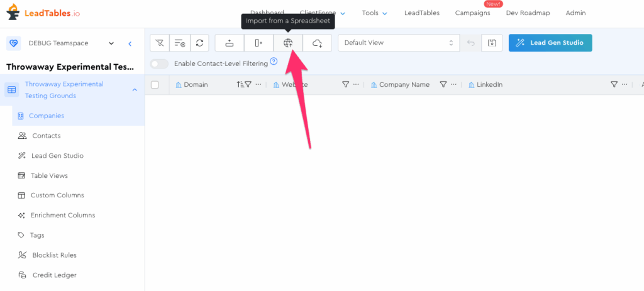This screenshot has width=644, height=291.
Task: Enable the Contact-Level Filtering toggle
Action: 159,63
